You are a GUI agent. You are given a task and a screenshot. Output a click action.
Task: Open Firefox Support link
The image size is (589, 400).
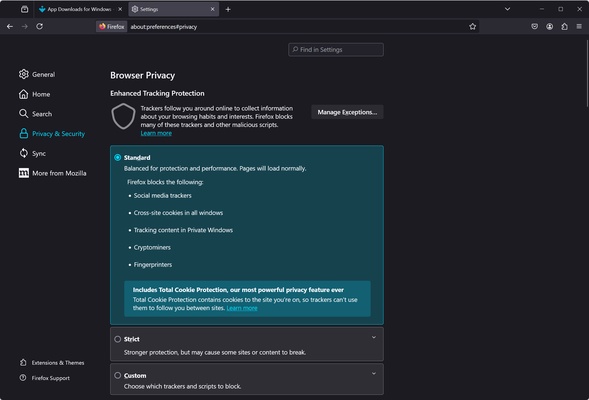click(x=45, y=378)
